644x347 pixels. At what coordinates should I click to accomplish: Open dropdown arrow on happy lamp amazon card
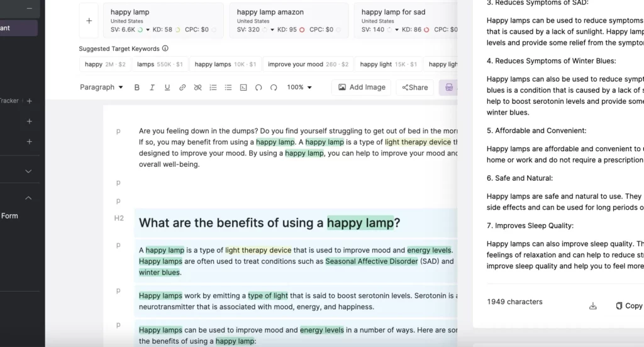pyautogui.click(x=272, y=30)
